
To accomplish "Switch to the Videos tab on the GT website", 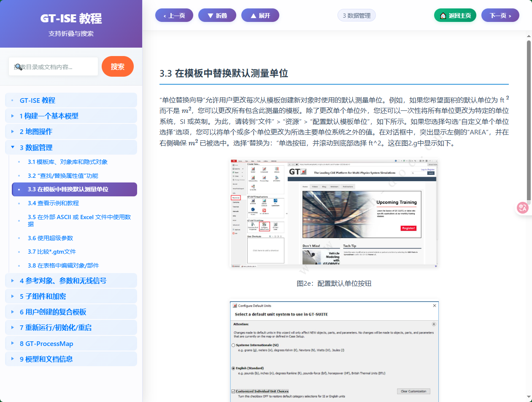I will (315, 187).
